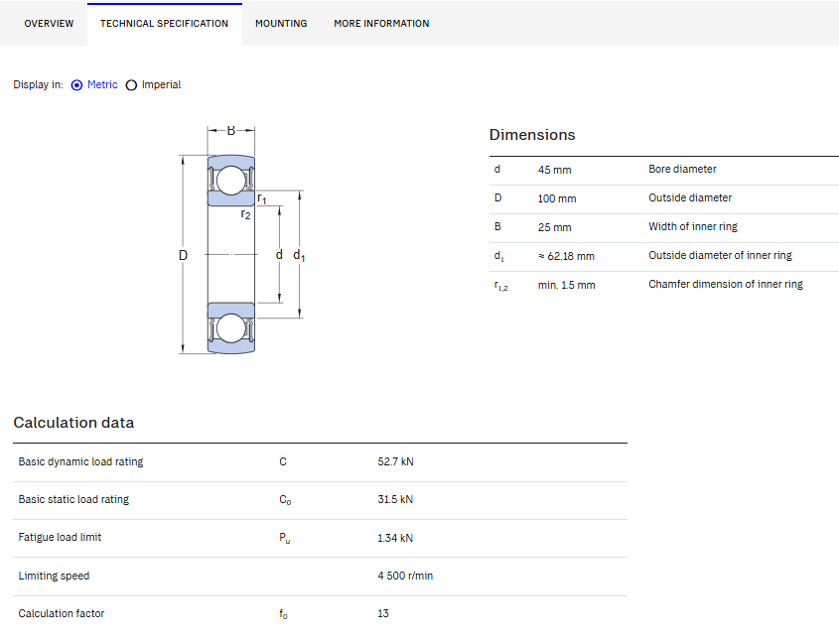Click the ≈ 62.18 mm value
Image resolution: width=839 pixels, height=644 pixels.
(566, 256)
